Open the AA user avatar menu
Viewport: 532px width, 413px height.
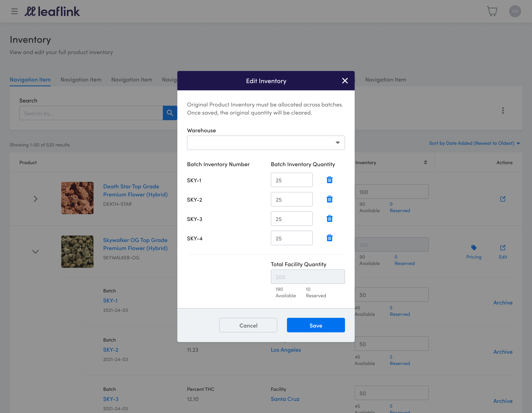tap(515, 11)
